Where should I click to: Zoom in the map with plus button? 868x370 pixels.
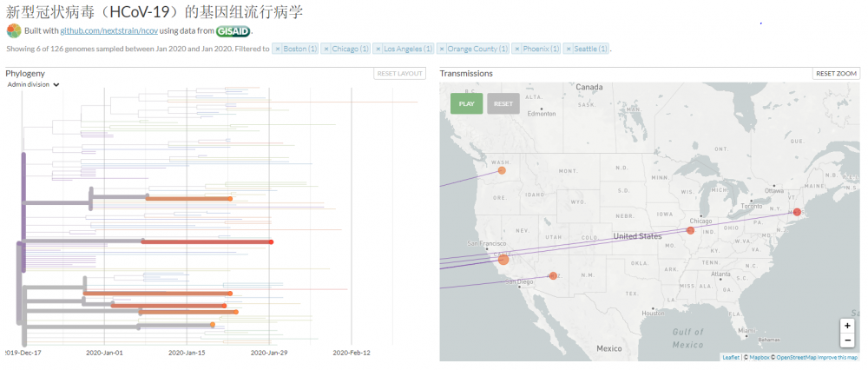(x=846, y=325)
